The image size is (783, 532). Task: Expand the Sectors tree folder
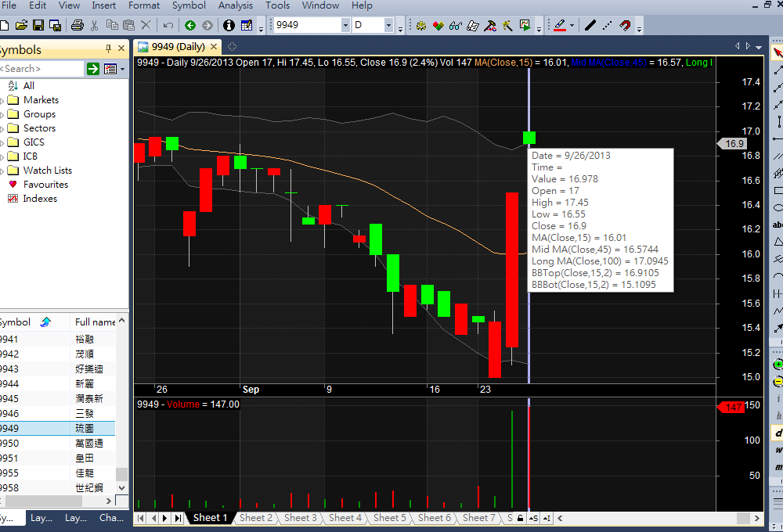point(2,129)
